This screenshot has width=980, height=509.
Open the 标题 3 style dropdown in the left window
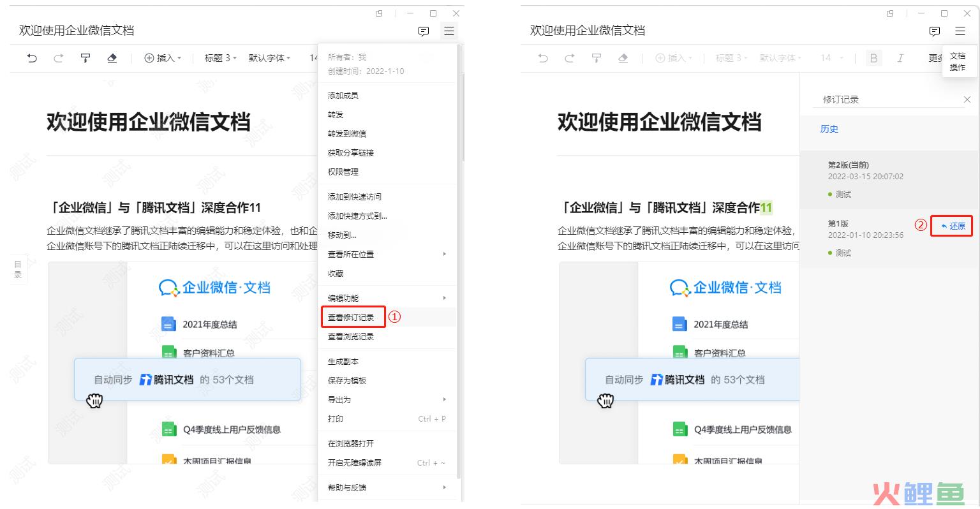pos(221,58)
